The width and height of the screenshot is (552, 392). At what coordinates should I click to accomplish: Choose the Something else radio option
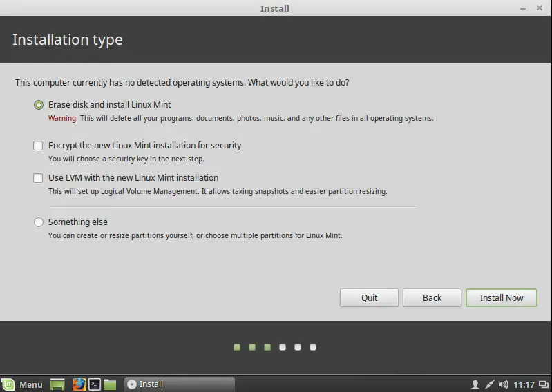[x=39, y=222]
